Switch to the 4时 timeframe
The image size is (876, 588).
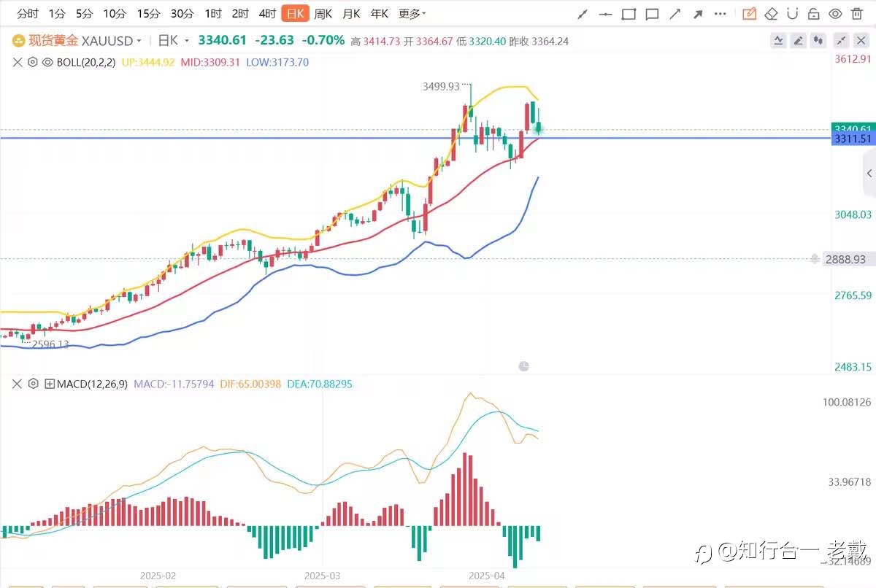[x=267, y=14]
